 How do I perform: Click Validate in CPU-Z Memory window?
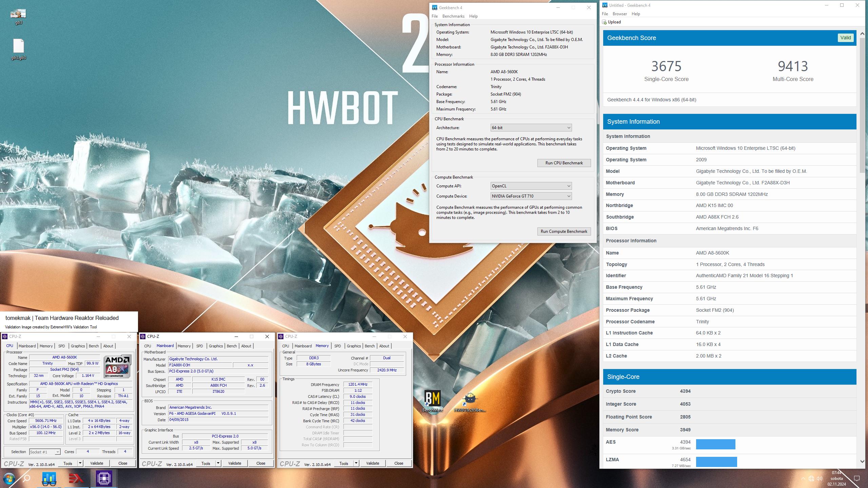click(373, 463)
